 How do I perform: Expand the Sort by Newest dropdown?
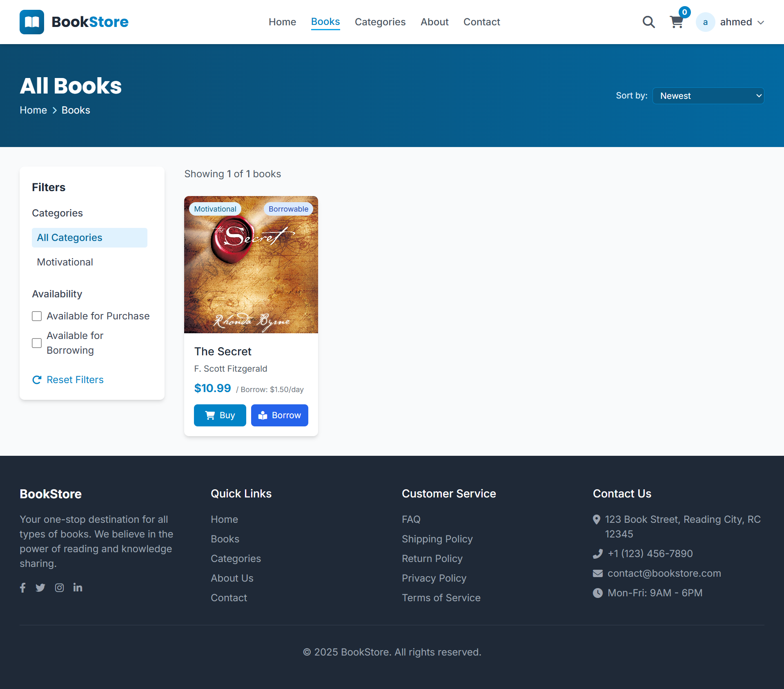click(x=708, y=96)
